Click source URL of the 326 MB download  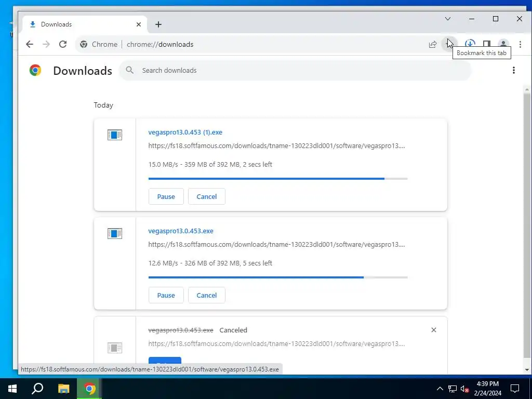276,245
